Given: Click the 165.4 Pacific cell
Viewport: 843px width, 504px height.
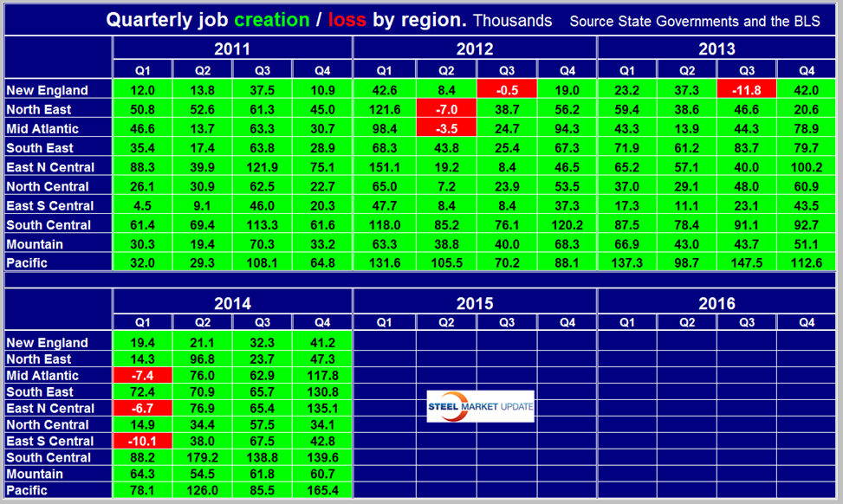Looking at the screenshot, I should click(x=321, y=490).
